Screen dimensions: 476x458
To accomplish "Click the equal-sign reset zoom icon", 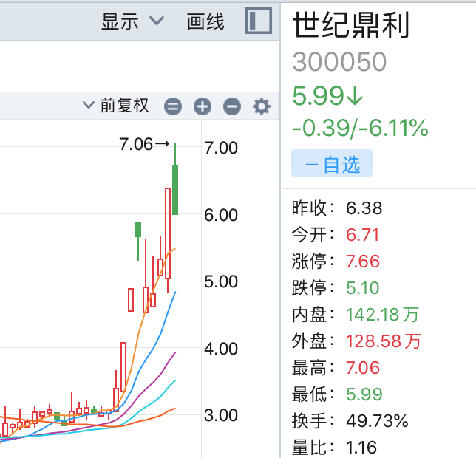I will pos(173,106).
